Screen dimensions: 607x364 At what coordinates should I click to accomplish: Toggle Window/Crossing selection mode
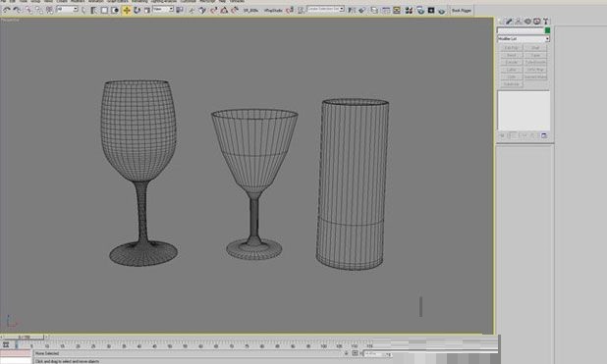pyautogui.click(x=115, y=10)
